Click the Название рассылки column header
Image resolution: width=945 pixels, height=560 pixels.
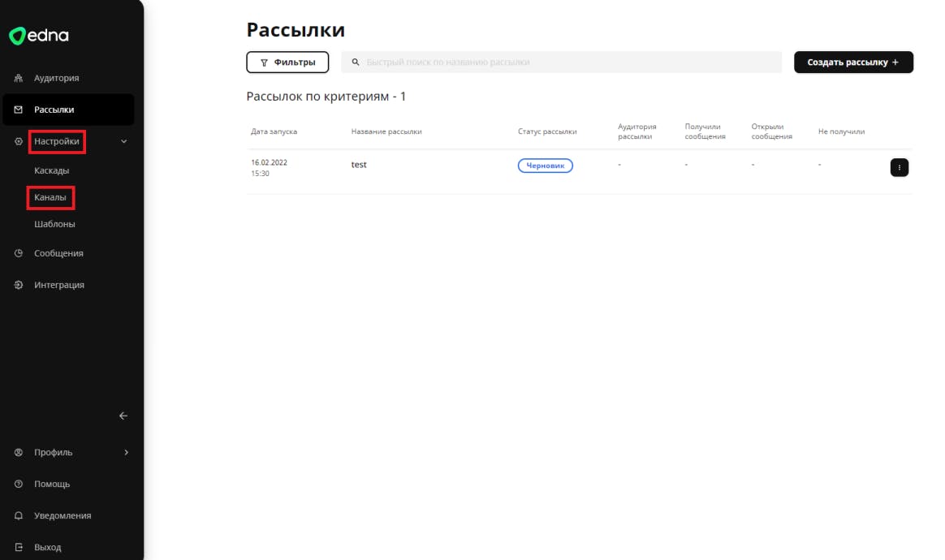[x=386, y=131]
